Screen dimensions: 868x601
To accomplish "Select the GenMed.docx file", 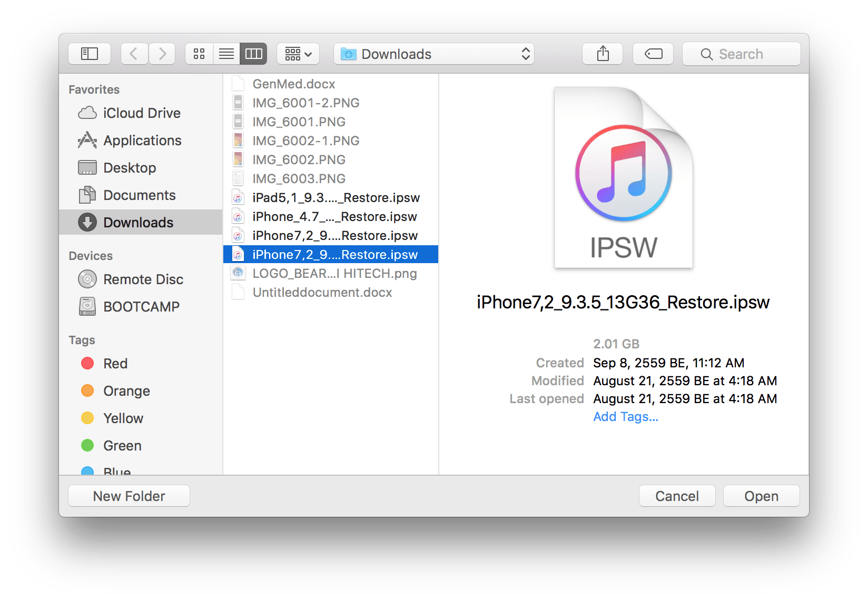I will point(331,84).
